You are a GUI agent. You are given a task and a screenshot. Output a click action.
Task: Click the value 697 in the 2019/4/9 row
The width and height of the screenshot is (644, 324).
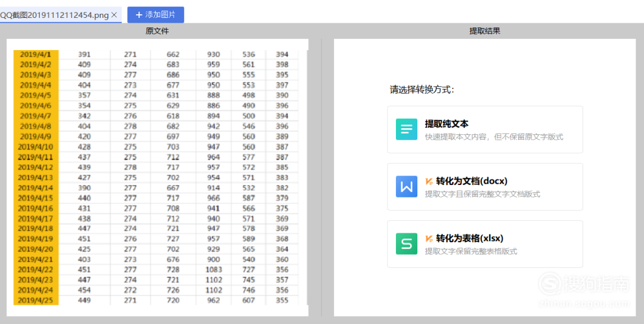(x=173, y=137)
